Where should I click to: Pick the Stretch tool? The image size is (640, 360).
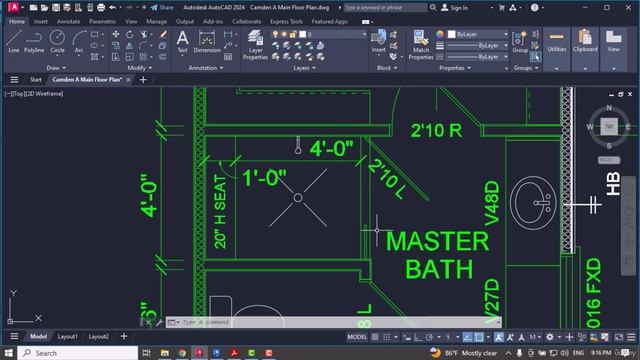pyautogui.click(x=116, y=57)
